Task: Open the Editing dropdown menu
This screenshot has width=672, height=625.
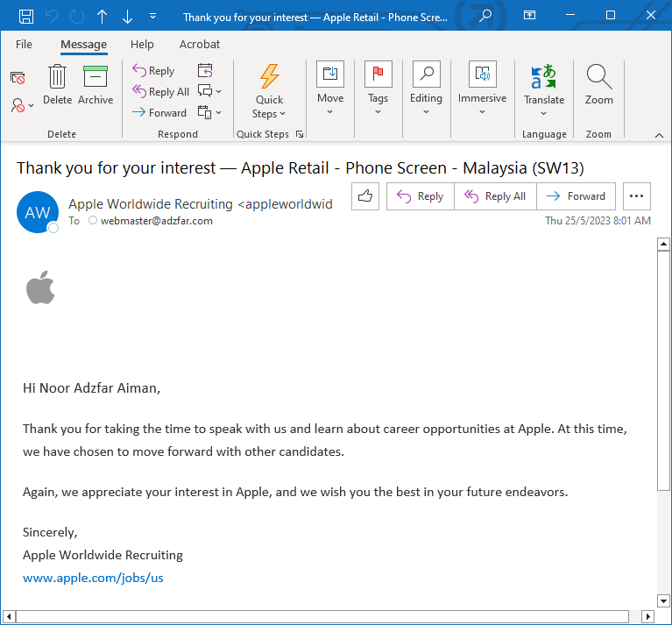Action: [x=426, y=89]
